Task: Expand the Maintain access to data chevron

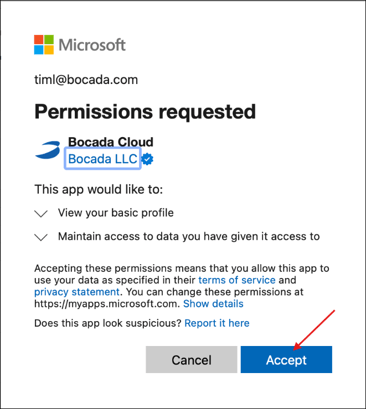Action: pos(41,237)
